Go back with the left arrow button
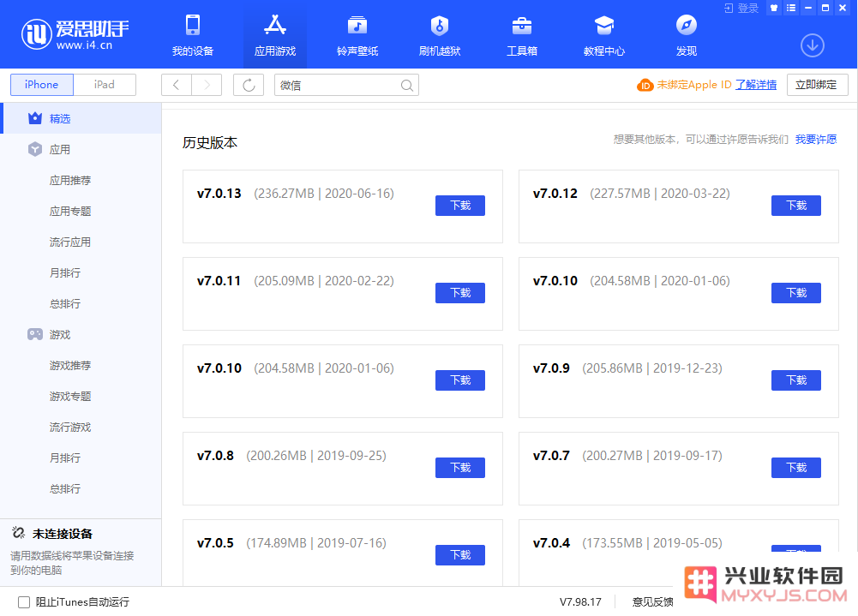Viewport: 858px width, 616px height. pos(177,85)
